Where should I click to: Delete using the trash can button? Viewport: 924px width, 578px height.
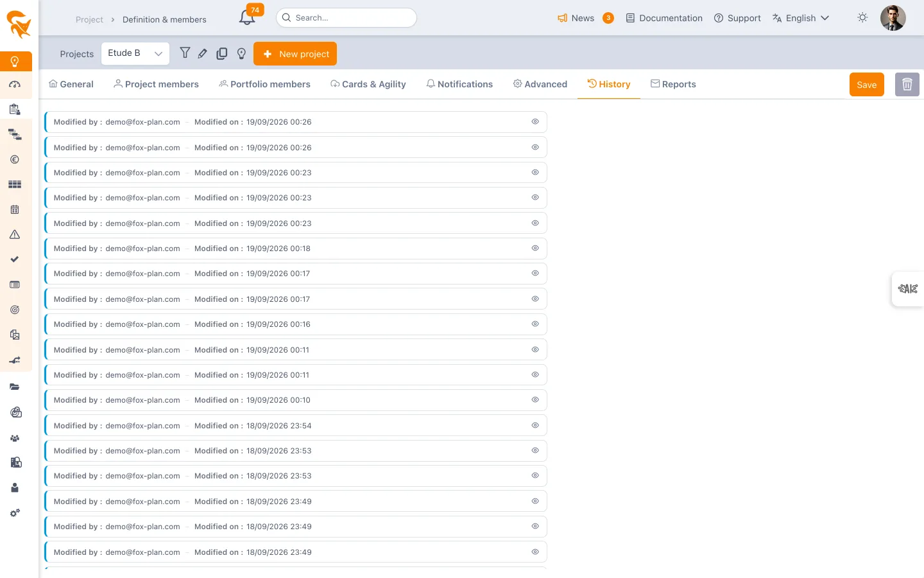tap(907, 85)
